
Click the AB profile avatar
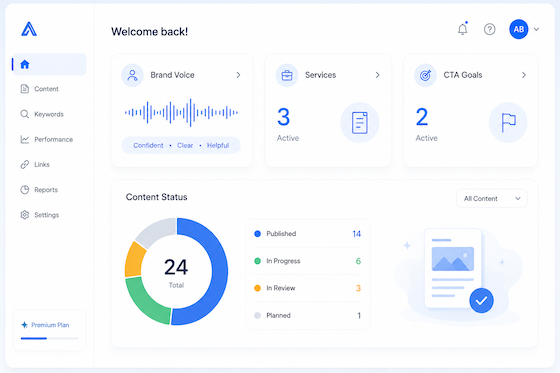click(x=519, y=29)
